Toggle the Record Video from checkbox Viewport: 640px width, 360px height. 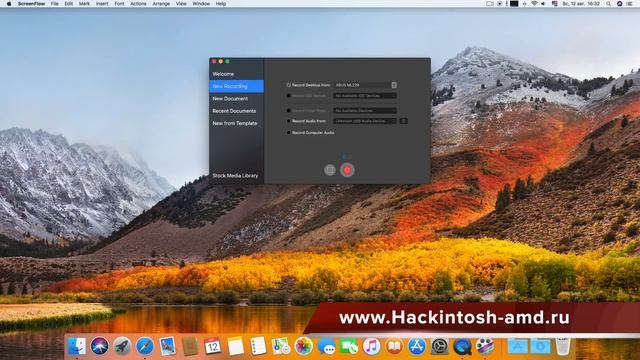tap(289, 111)
